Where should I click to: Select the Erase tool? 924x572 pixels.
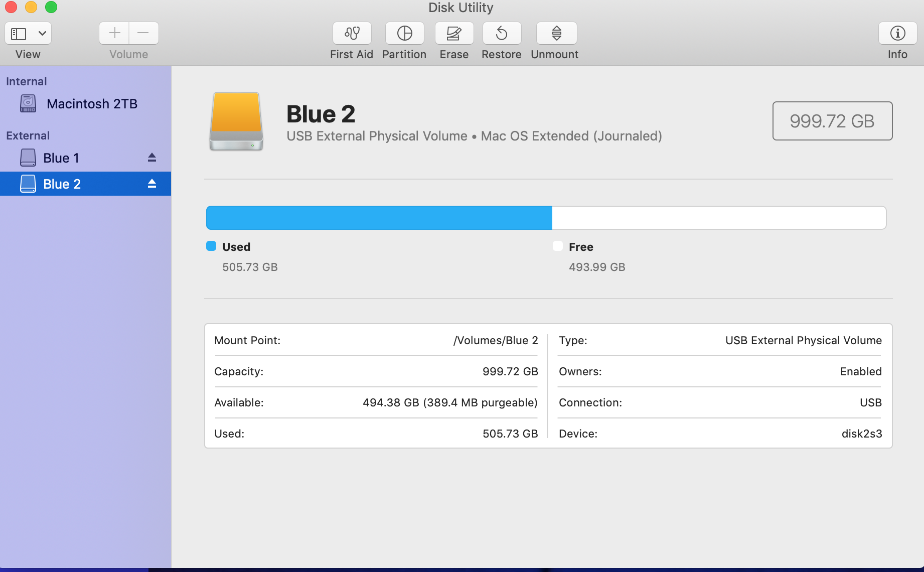[x=453, y=33]
